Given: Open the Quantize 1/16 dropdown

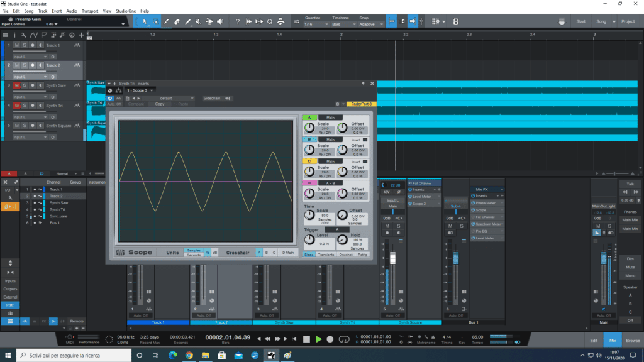Looking at the screenshot, I should [x=316, y=25].
